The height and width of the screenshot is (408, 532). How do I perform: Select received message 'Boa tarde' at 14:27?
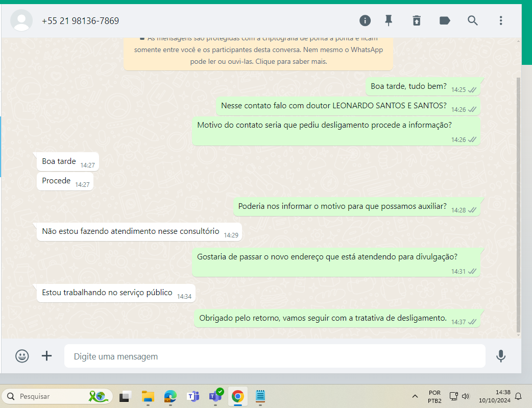pyautogui.click(x=67, y=162)
